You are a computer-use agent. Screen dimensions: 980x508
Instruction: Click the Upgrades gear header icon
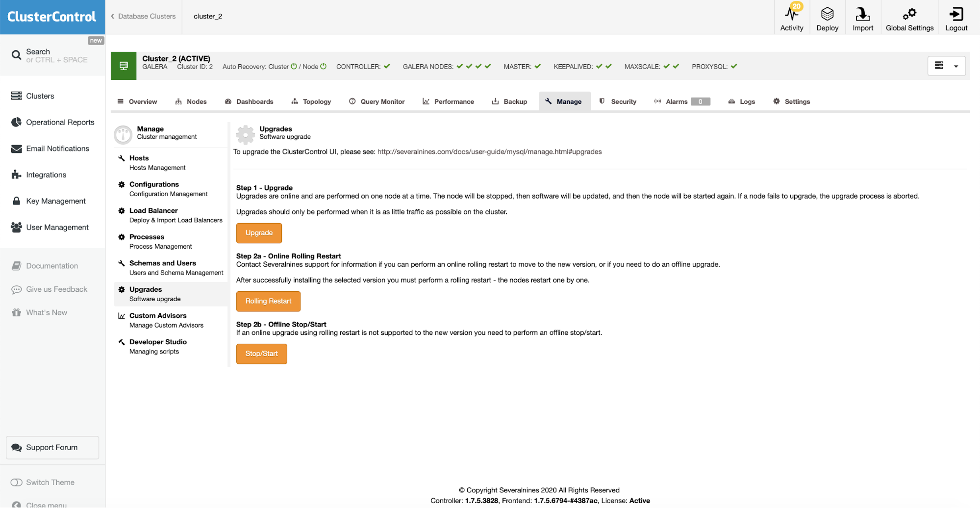point(245,134)
